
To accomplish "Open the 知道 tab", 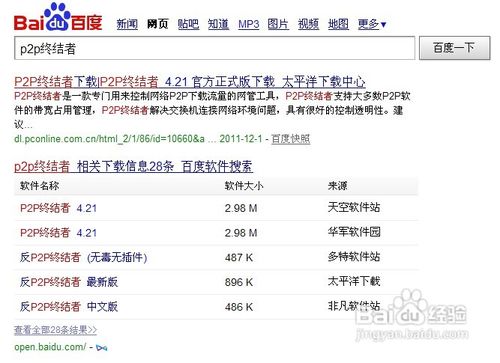I will (x=218, y=24).
